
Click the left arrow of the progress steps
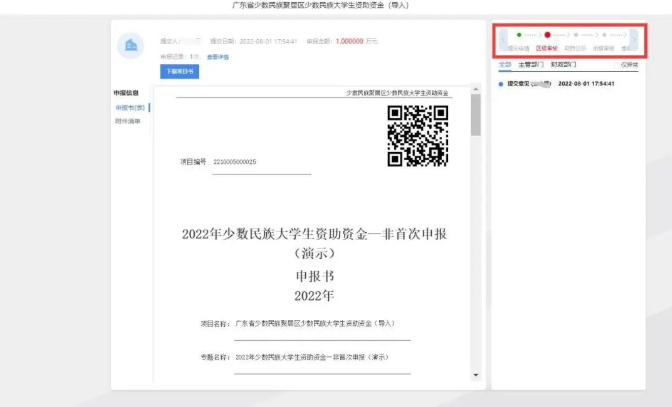pos(503,40)
